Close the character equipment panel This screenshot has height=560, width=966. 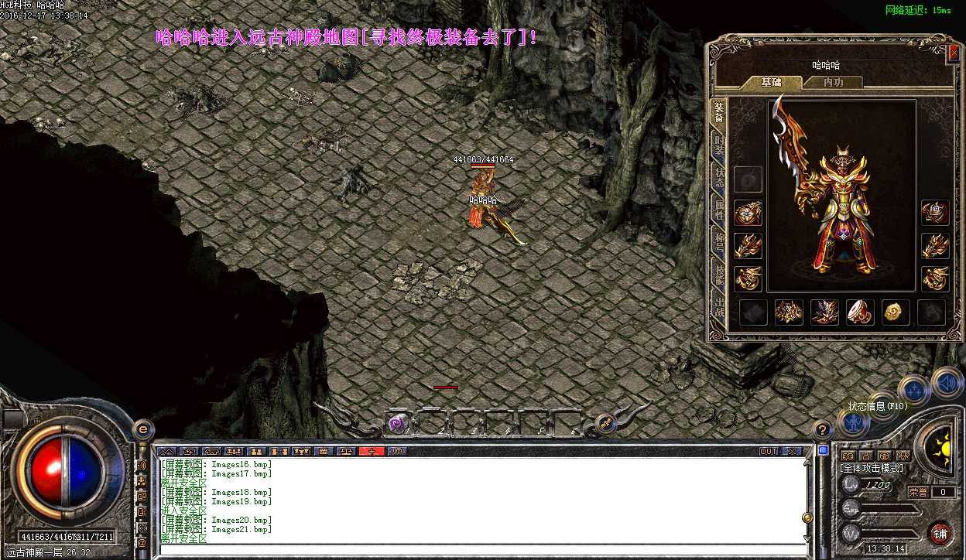(954, 53)
